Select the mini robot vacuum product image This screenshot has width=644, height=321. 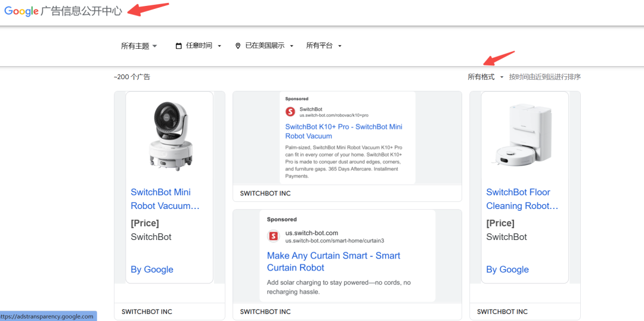tap(169, 136)
